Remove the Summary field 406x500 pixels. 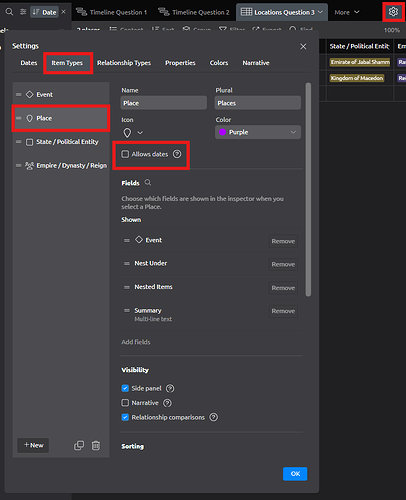(283, 311)
